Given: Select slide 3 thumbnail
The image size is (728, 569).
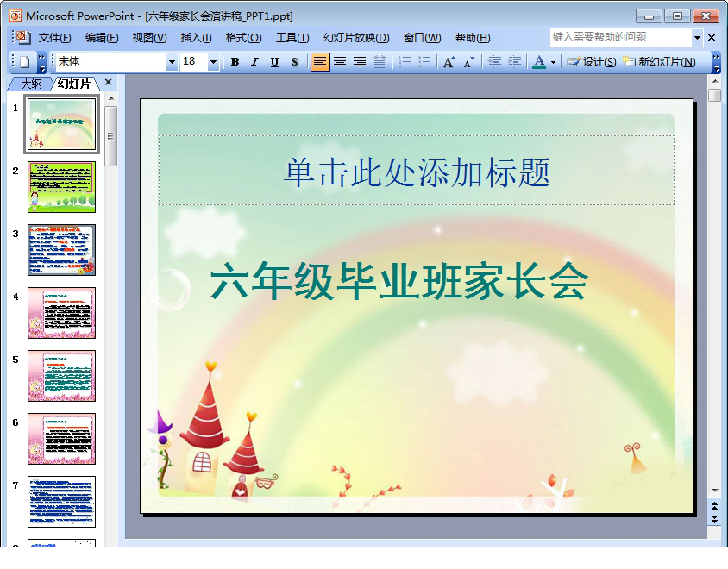Looking at the screenshot, I should (x=61, y=250).
